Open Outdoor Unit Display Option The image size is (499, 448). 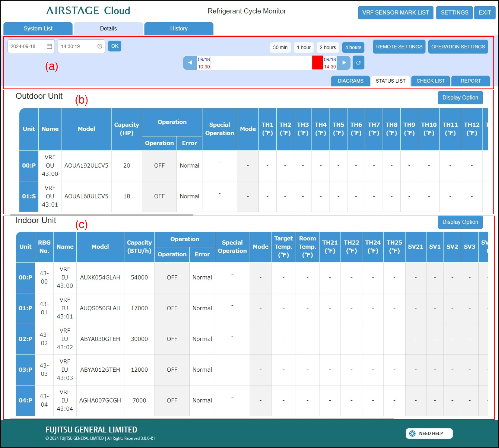click(460, 98)
